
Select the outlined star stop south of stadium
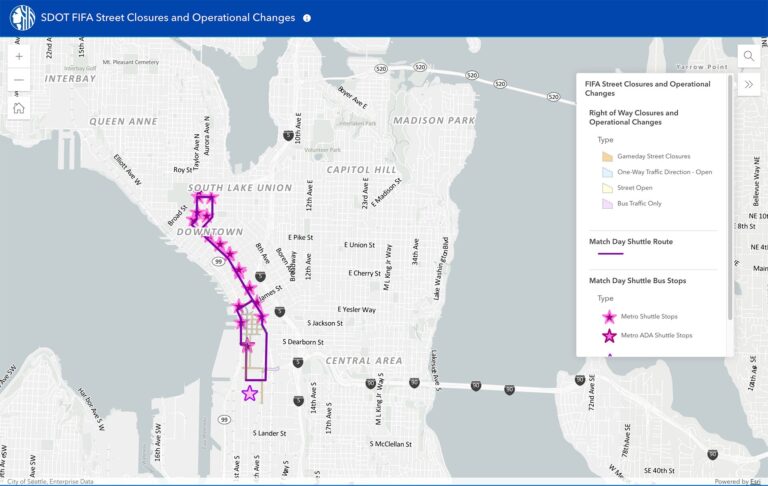250,393
